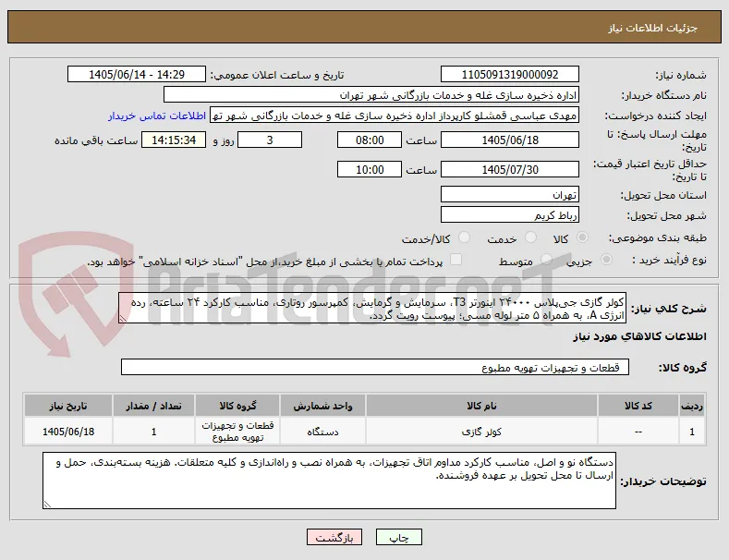Click the اطلاعات کالاهای مورد نیاز section title
Viewport: 729px width, 560px height.
[639, 336]
